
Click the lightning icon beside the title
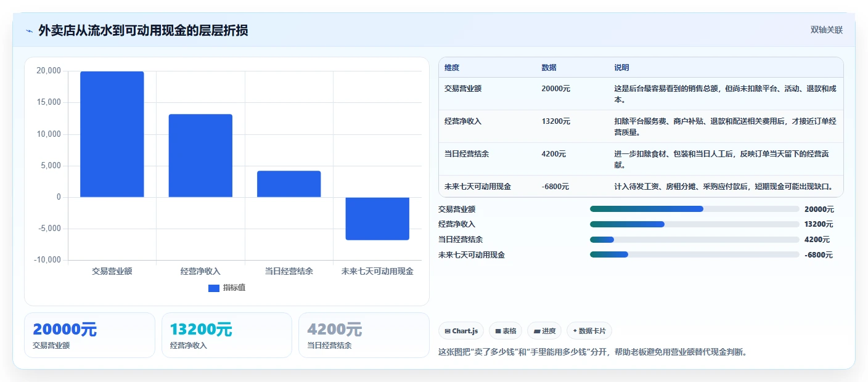coord(30,31)
